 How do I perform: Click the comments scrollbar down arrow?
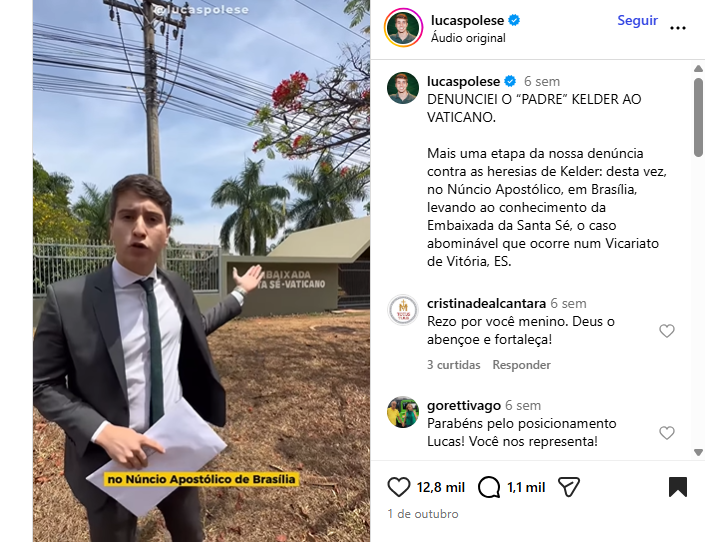point(698,452)
